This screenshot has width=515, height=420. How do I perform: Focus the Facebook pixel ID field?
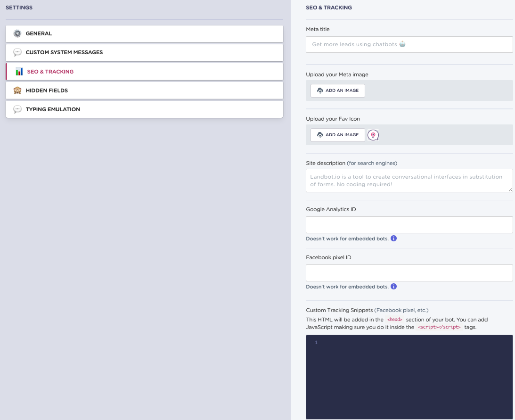(409, 273)
